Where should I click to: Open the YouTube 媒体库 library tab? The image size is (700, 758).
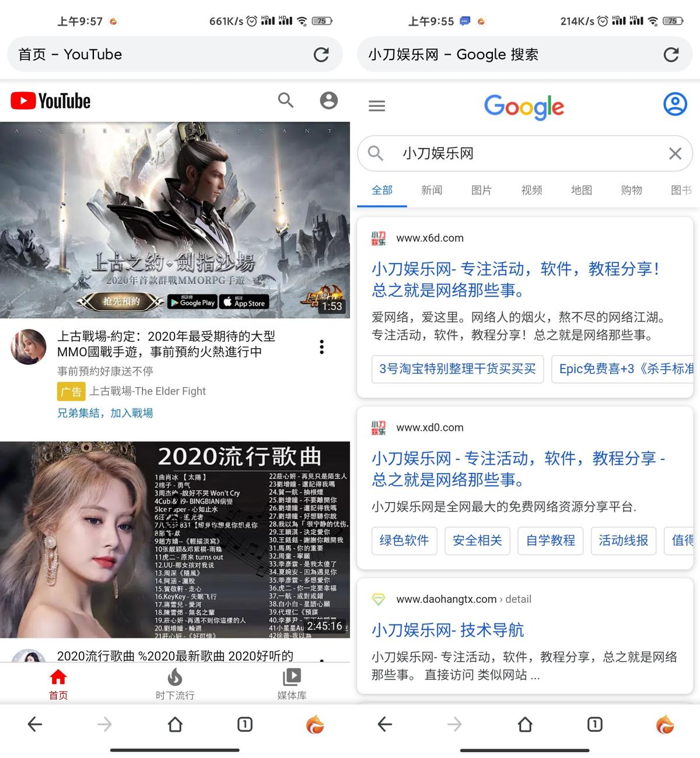[292, 685]
